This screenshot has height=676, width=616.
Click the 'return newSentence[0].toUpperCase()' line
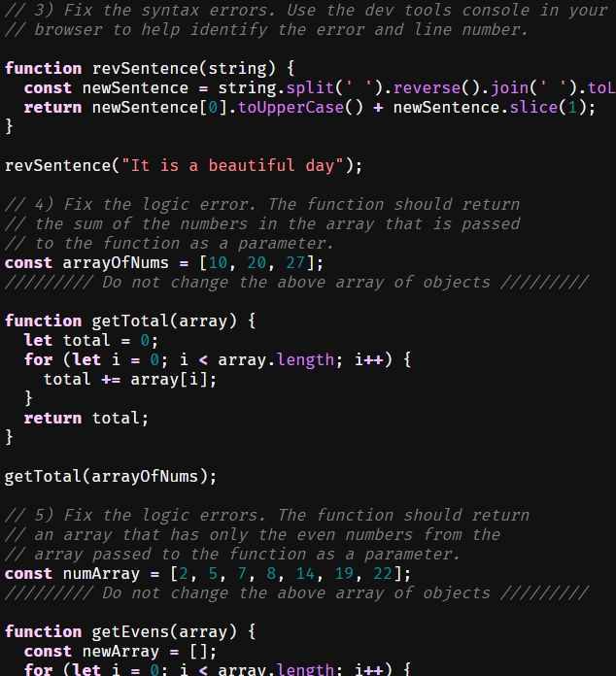(x=310, y=108)
